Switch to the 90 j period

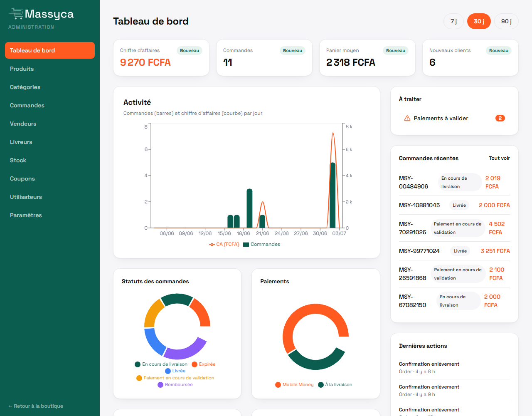[506, 21]
